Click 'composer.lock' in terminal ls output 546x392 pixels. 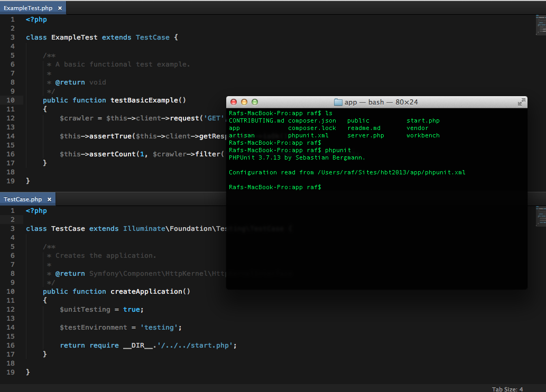(x=312, y=128)
